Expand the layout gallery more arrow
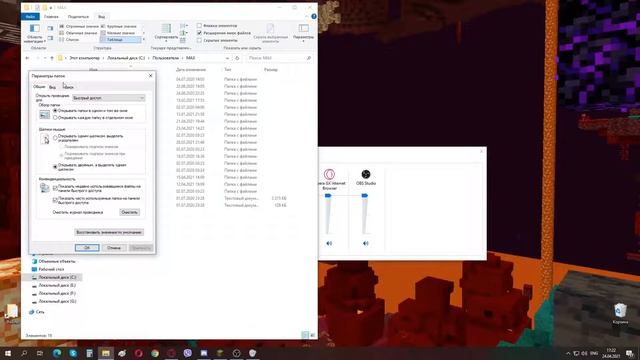The height and width of the screenshot is (360, 640). pos(144,40)
